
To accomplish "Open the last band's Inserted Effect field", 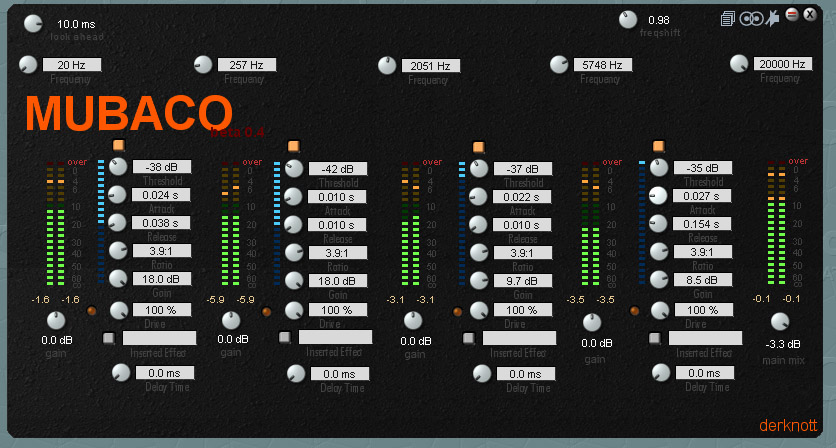I will click(x=705, y=338).
